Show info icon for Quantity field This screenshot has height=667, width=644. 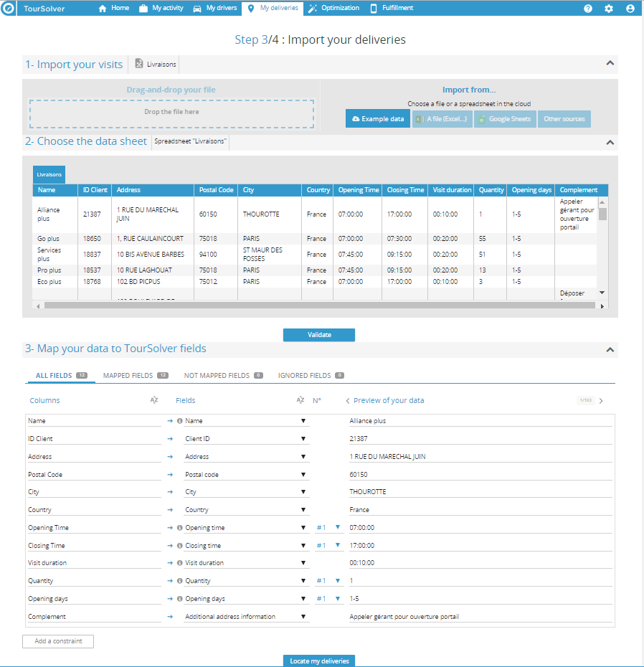(x=180, y=581)
